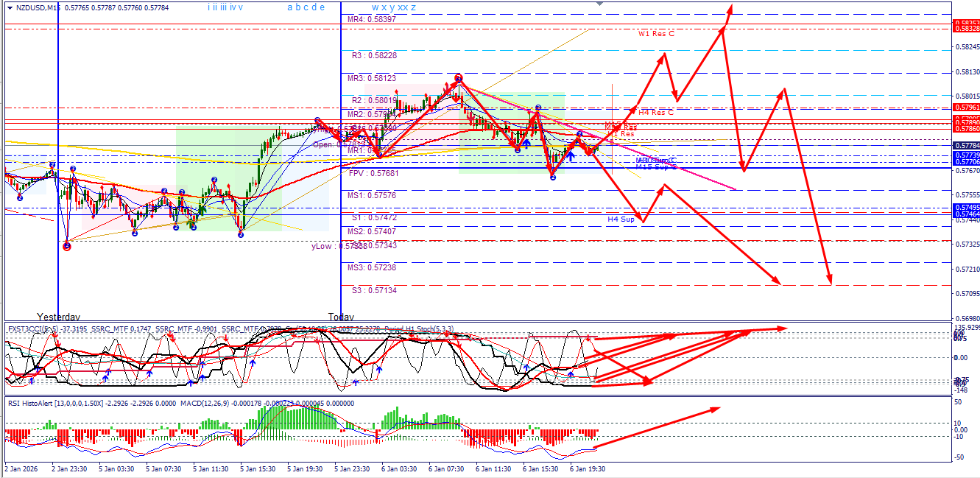Select the MR4: 0.58397 pivot label
Screen dimensions: 980x478
[x=373, y=20]
